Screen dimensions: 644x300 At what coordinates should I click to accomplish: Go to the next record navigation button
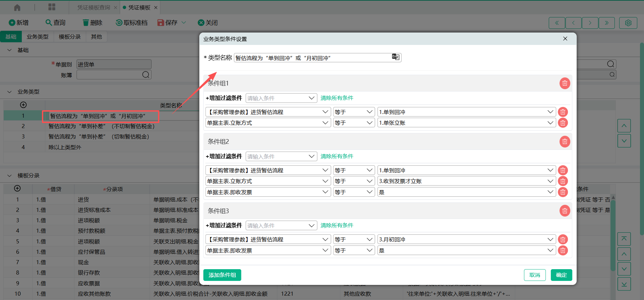[x=590, y=23]
